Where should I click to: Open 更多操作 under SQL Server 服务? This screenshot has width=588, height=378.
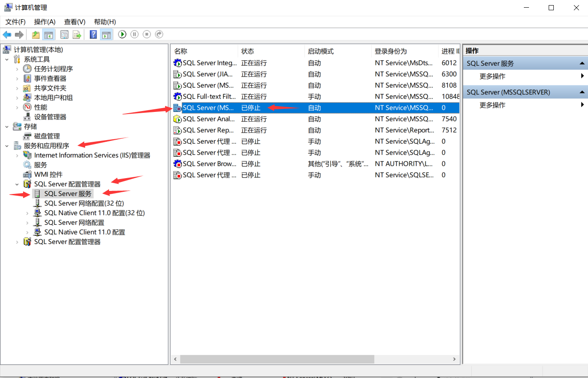click(x=492, y=76)
